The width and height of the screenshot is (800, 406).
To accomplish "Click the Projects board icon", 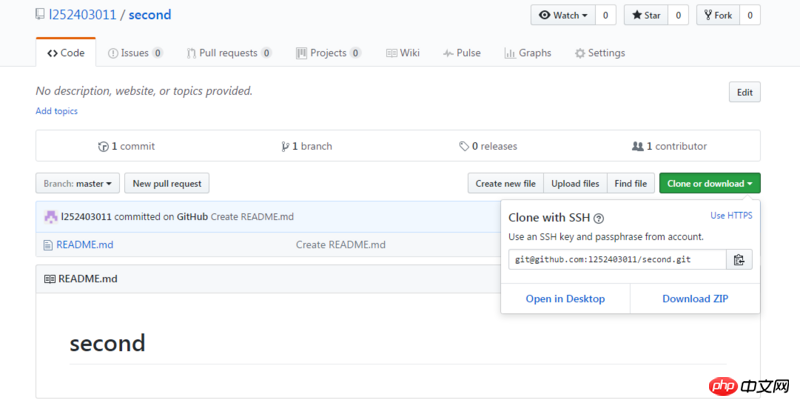I will click(302, 53).
